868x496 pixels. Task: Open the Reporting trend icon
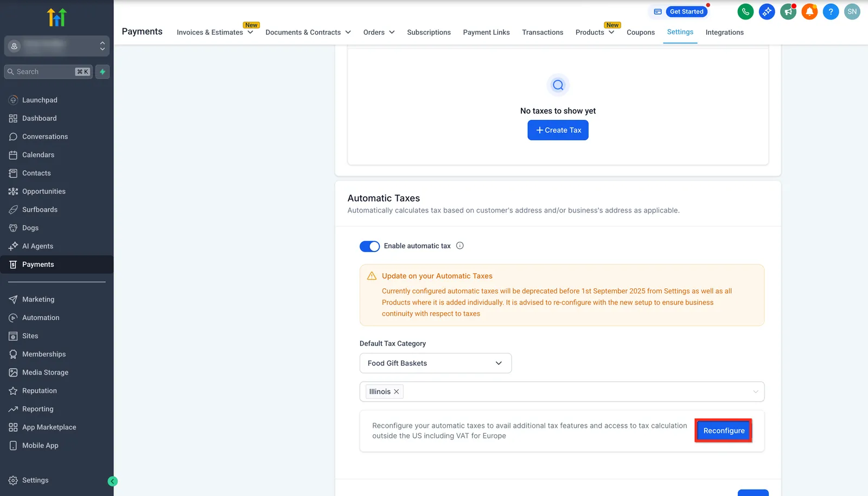pyautogui.click(x=13, y=409)
